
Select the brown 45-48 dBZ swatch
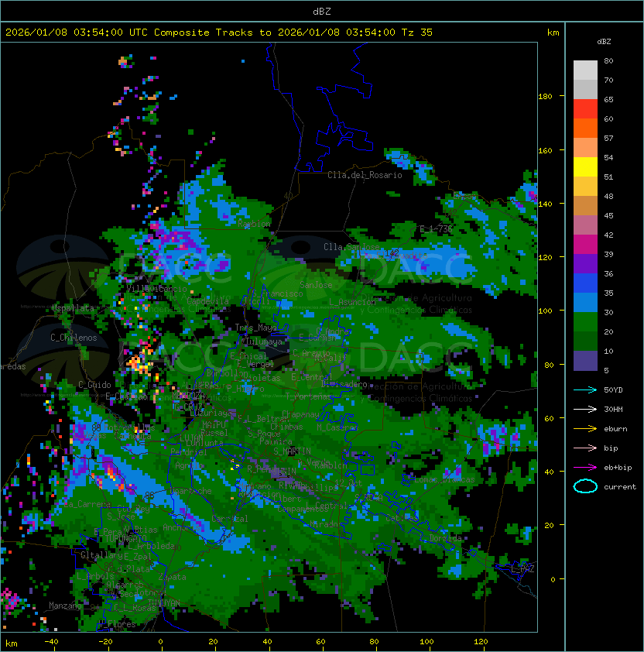pos(585,206)
